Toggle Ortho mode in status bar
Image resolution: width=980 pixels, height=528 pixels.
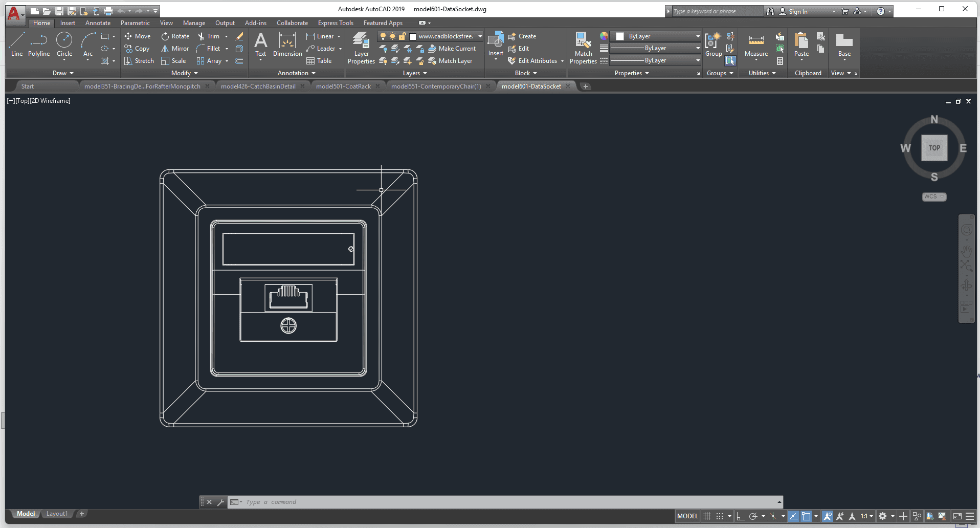741,516
